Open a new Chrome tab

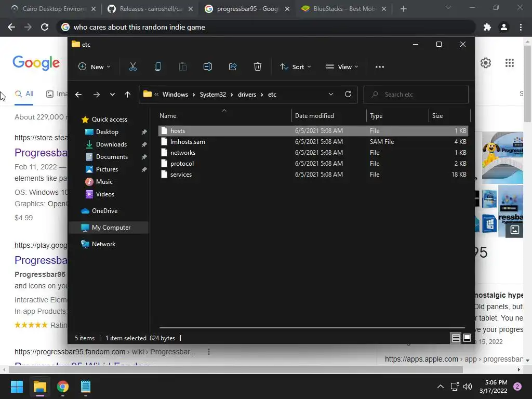point(403,9)
